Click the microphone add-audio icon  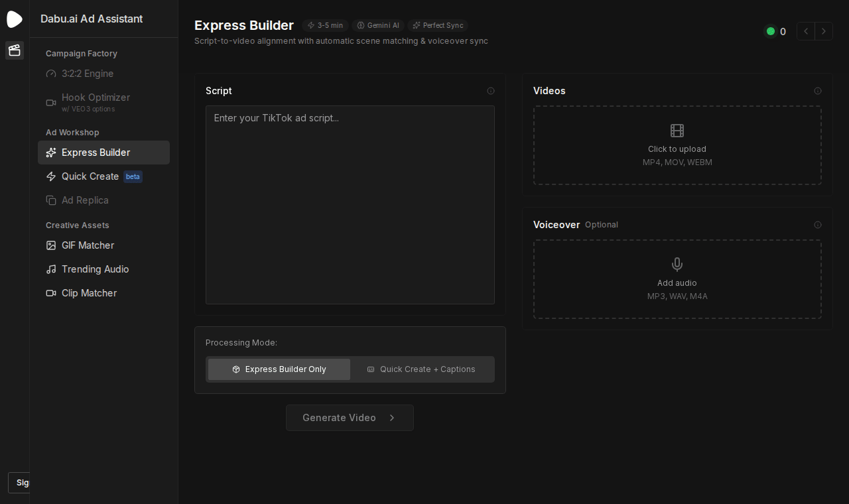tap(677, 265)
